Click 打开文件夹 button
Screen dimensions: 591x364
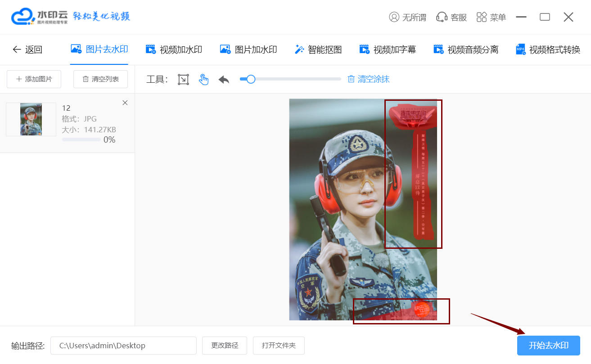279,346
